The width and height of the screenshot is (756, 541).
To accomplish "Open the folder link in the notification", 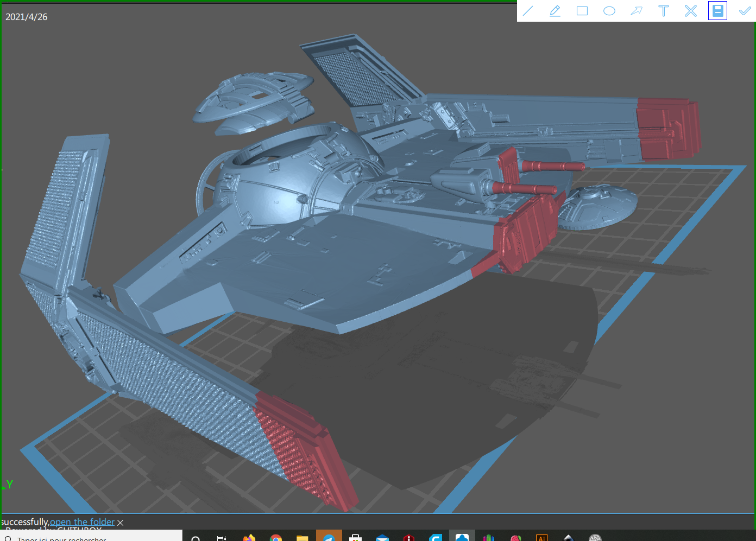I will (x=83, y=522).
